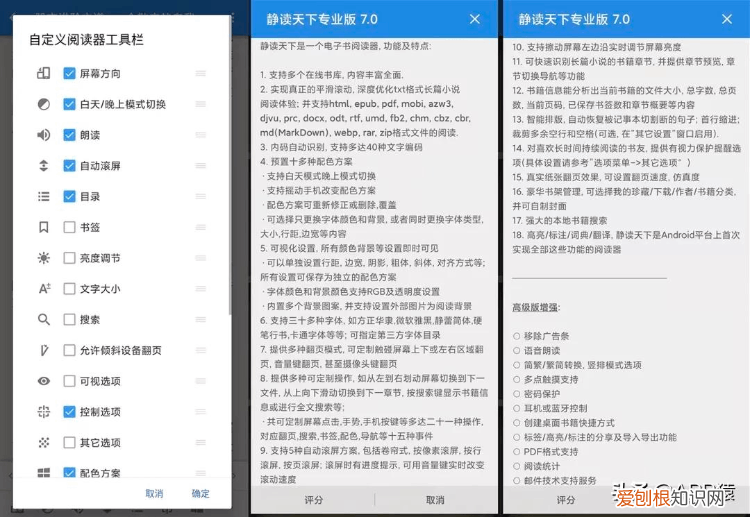Uncheck the 配色方案 checkbox

pos(69,473)
